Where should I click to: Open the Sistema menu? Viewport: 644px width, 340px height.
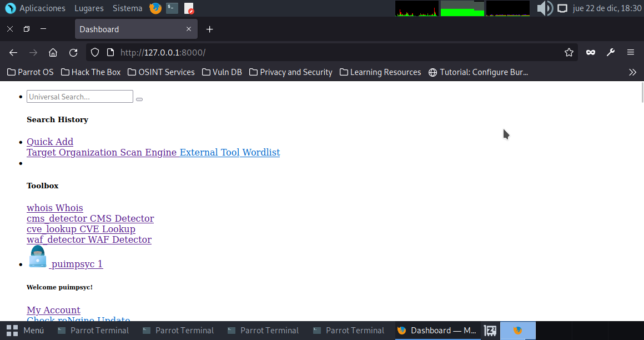point(127,8)
